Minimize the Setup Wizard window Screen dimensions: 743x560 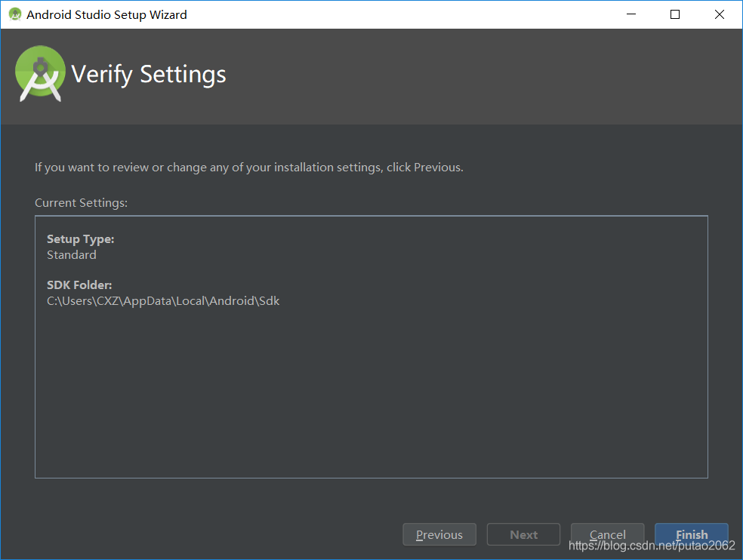tap(631, 14)
